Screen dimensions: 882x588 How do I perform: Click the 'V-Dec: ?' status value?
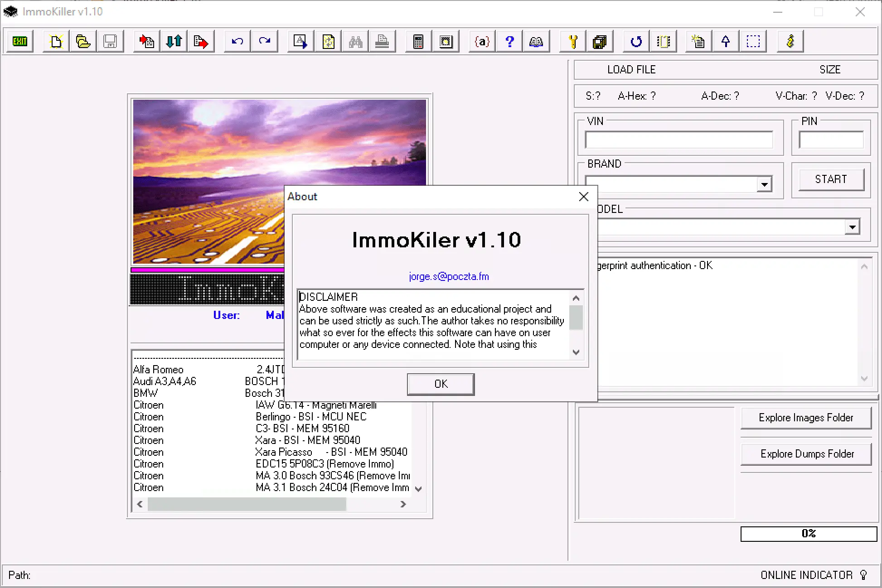tap(845, 96)
